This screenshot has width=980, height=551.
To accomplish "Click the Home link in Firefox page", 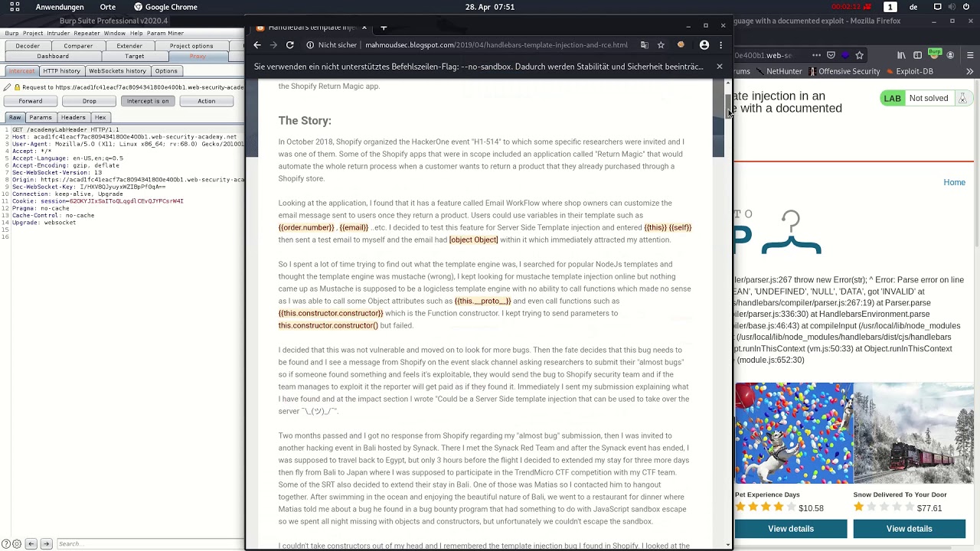I will pyautogui.click(x=954, y=182).
